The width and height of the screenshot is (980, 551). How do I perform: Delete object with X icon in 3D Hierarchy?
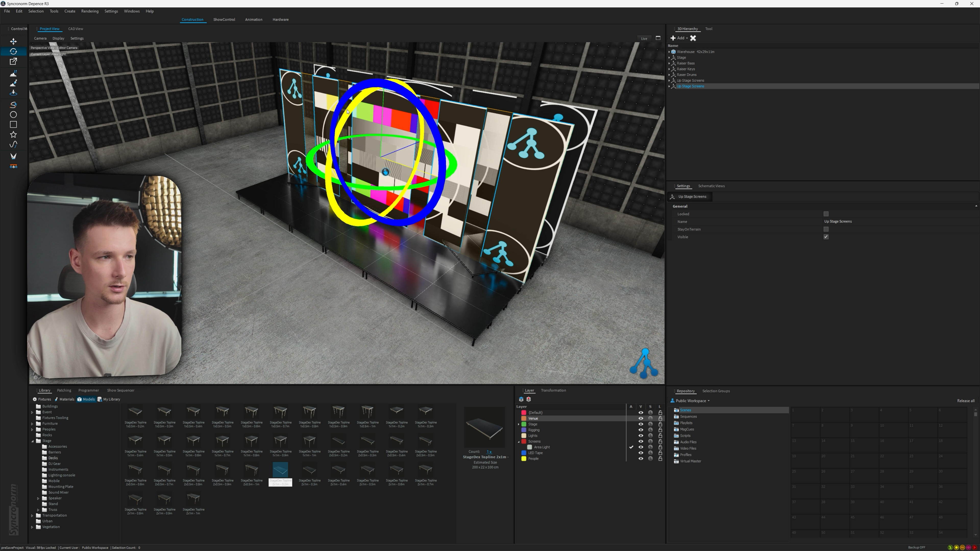click(693, 38)
